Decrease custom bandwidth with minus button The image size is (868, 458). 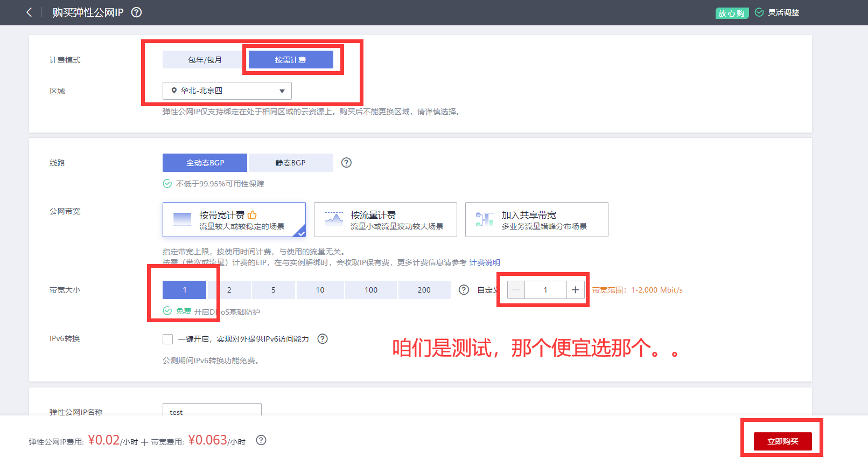coord(516,290)
